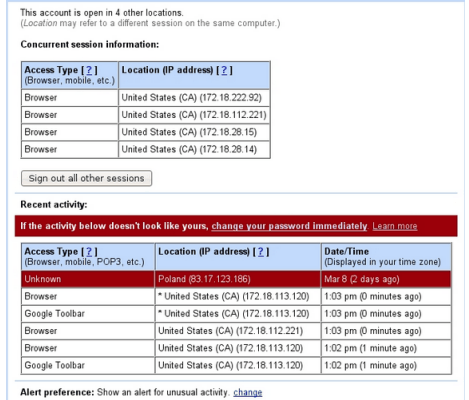Select concurrent session IP 172.18.28.14 cell
The image size is (469, 400).
(x=194, y=149)
